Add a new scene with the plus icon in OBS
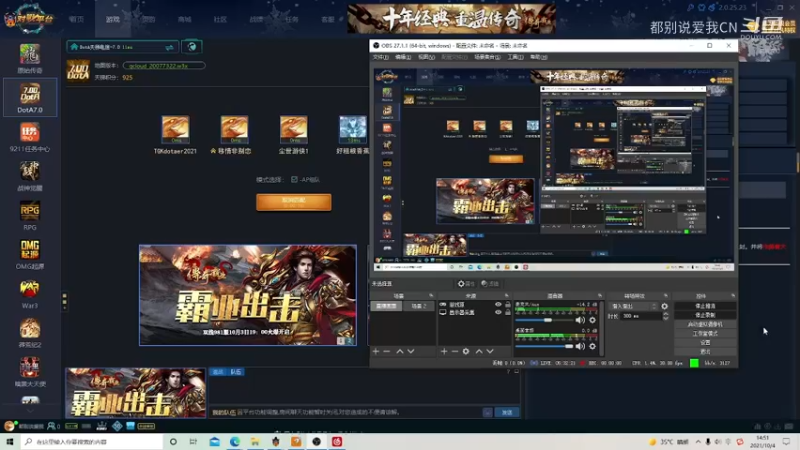The image size is (800, 450). [376, 352]
